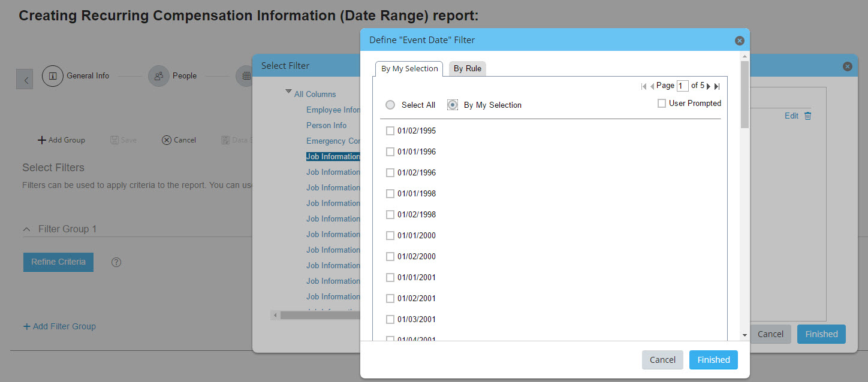Click the Add Group label text
The width and height of the screenshot is (868, 382).
coord(67,140)
